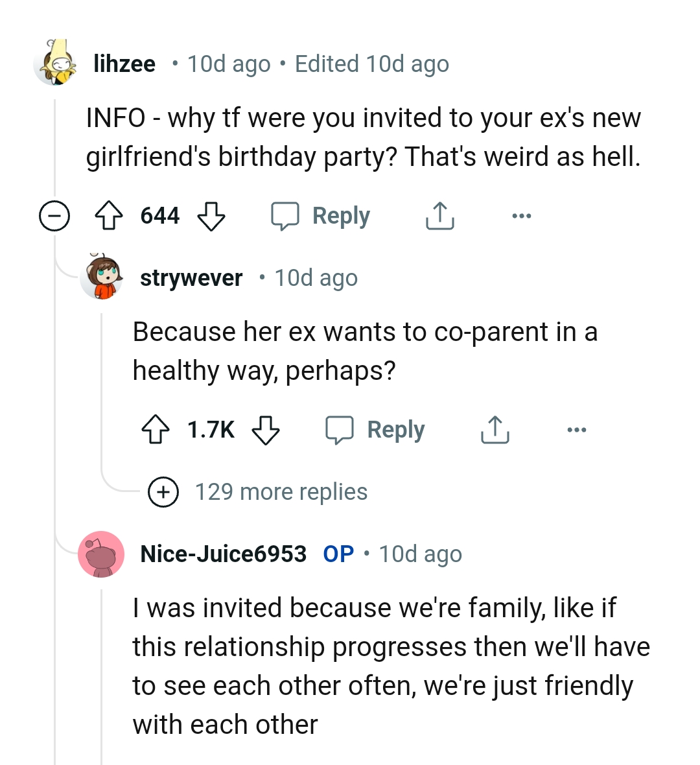This screenshot has width=700, height=765.
Task: Reply to lihzee's comment
Action: 320,216
